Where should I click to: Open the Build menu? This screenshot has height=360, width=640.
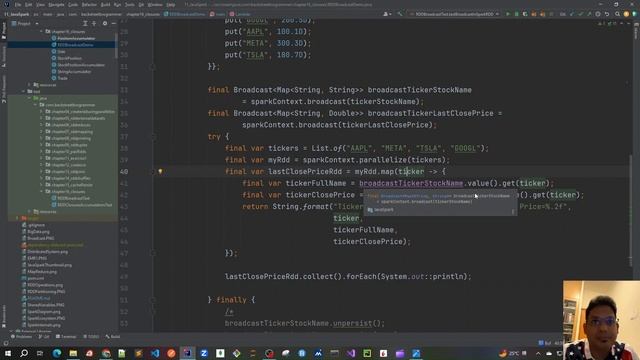click(105, 4)
